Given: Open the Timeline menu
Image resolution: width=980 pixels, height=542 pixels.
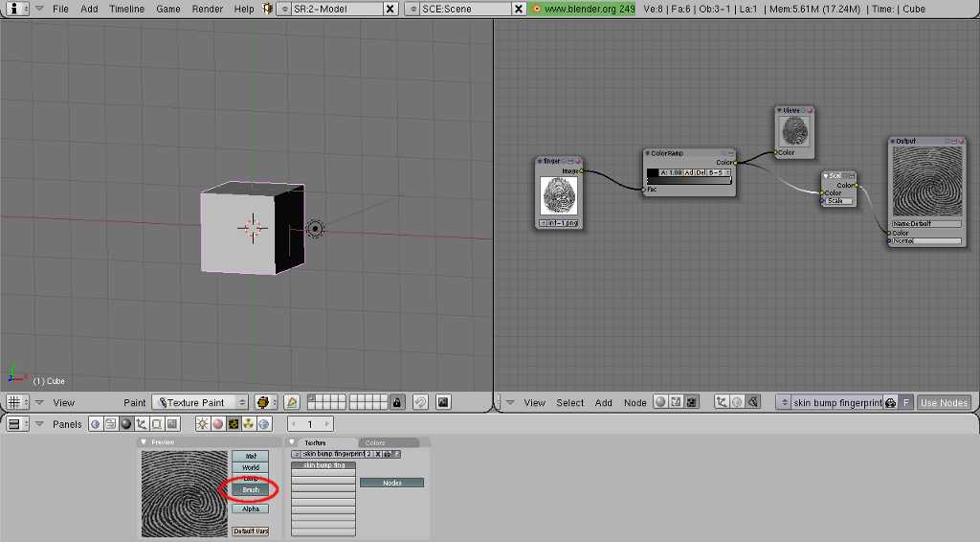Looking at the screenshot, I should click(x=126, y=9).
